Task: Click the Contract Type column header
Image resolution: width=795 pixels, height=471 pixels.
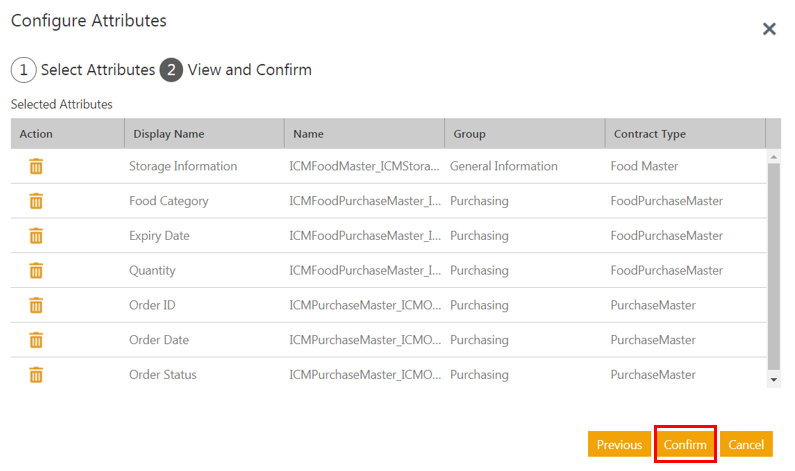Action: pyautogui.click(x=649, y=134)
